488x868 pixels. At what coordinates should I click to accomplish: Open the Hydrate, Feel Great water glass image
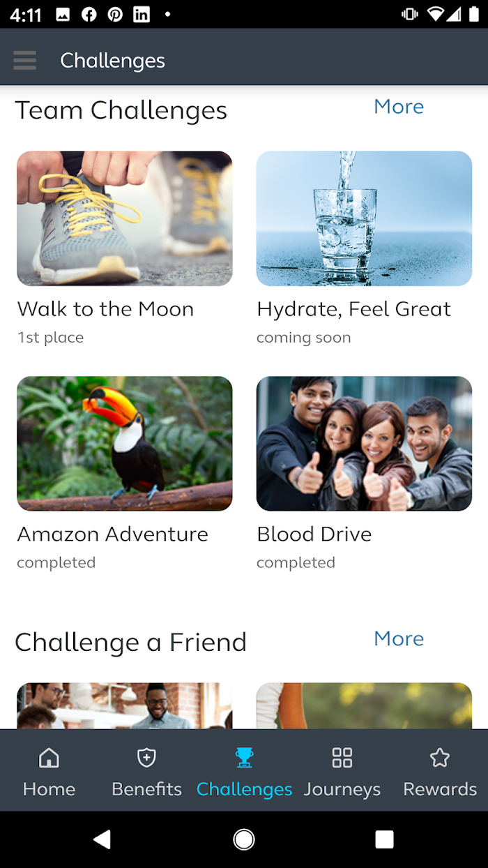click(364, 218)
